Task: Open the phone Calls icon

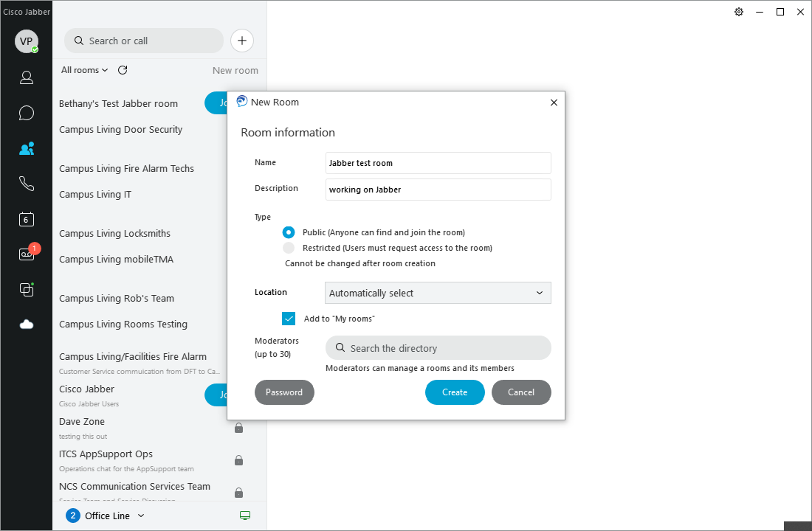Action: (27, 184)
